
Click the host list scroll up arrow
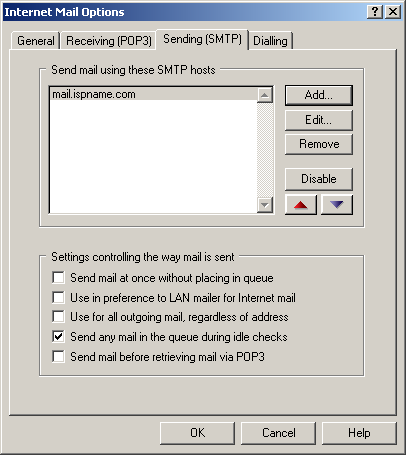pos(265,95)
